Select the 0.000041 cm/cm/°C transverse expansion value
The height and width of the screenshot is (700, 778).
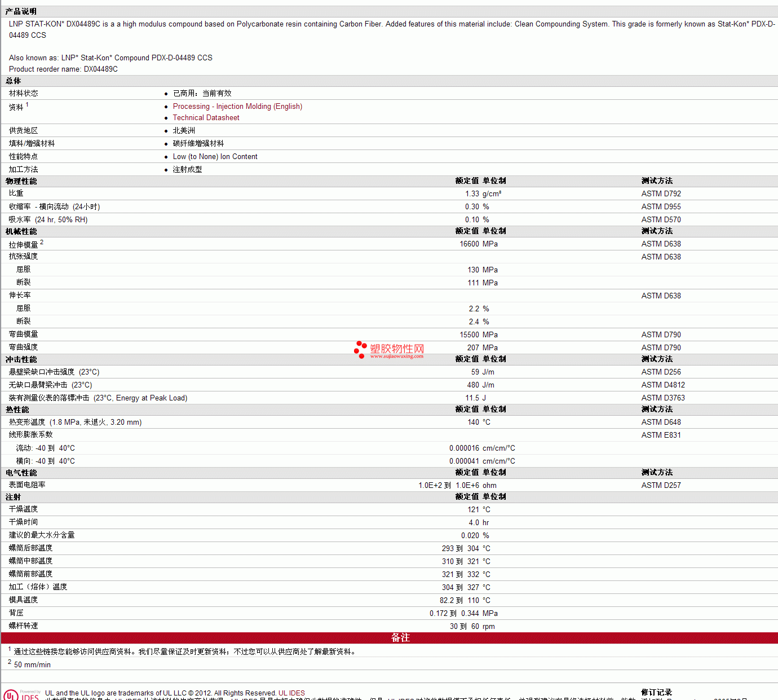click(x=482, y=461)
